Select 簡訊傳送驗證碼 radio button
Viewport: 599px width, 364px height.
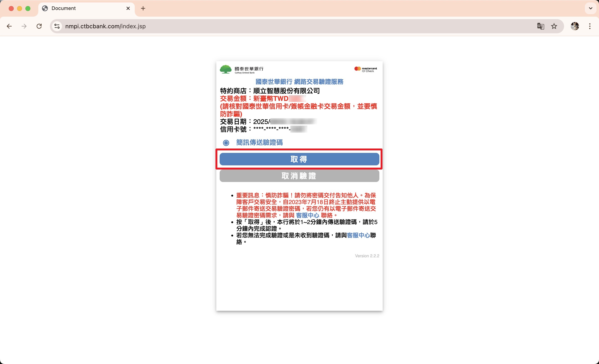(x=226, y=143)
